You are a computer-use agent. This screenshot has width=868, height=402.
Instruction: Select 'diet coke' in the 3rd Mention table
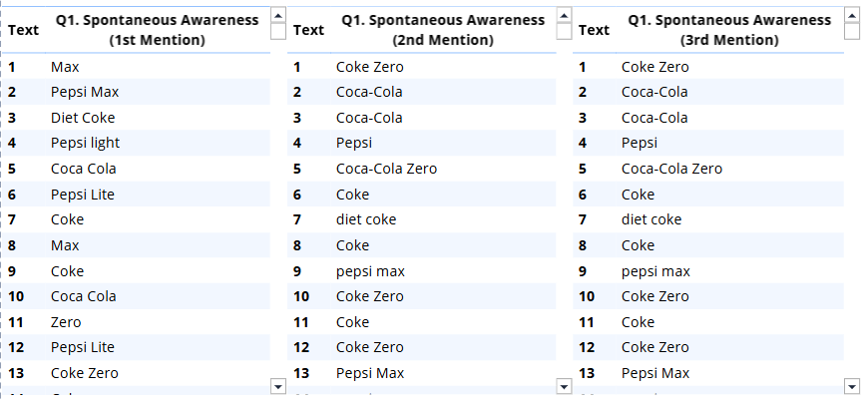(651, 219)
